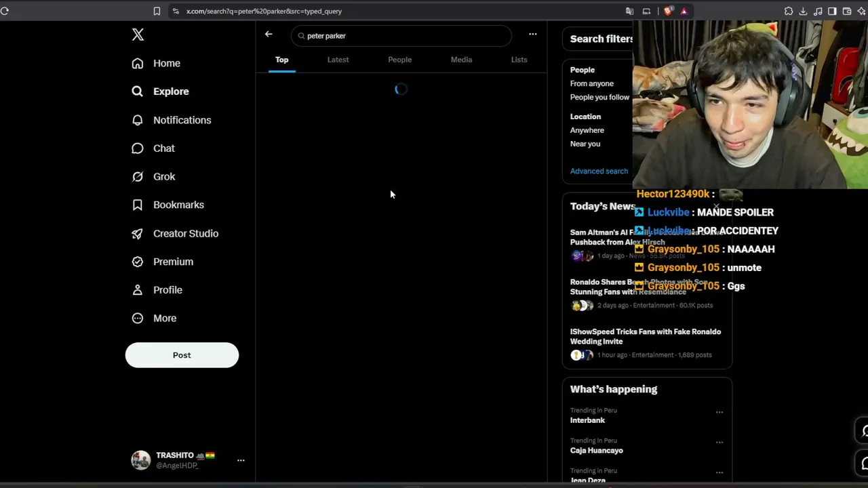Image resolution: width=868 pixels, height=488 pixels.
Task: Click the Explore label in sidebar
Action: [x=171, y=91]
